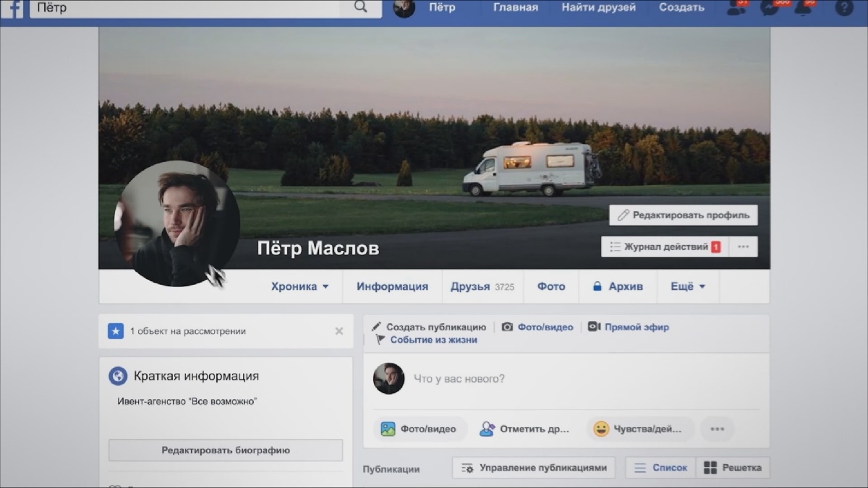Open the small profile avatar in top bar
The height and width of the screenshot is (488, 868).
404,8
